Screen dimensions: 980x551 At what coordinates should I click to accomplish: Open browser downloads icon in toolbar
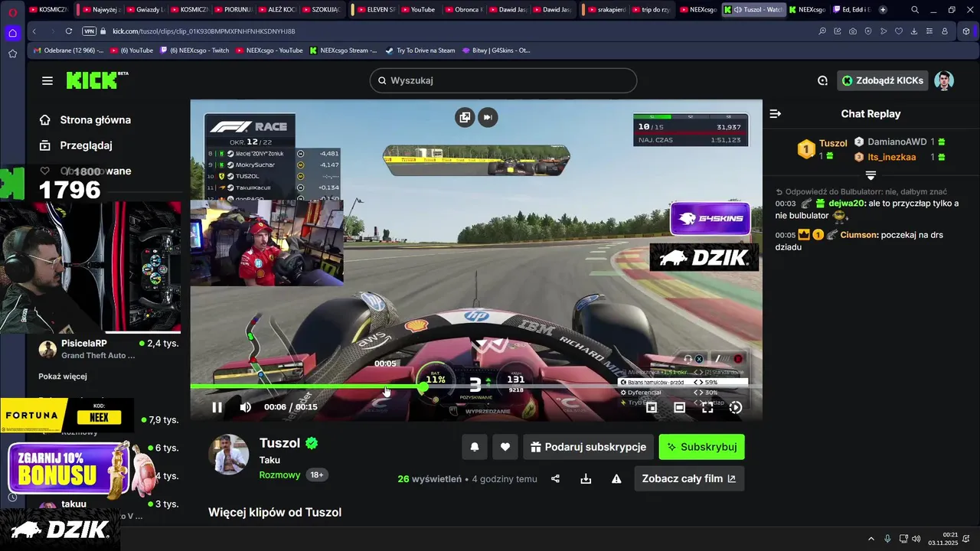tap(914, 31)
